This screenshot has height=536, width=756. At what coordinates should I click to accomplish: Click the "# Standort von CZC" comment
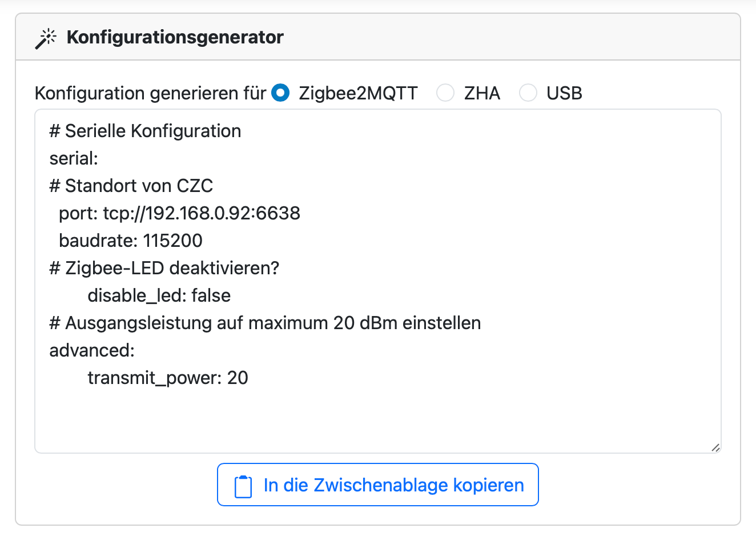(131, 186)
